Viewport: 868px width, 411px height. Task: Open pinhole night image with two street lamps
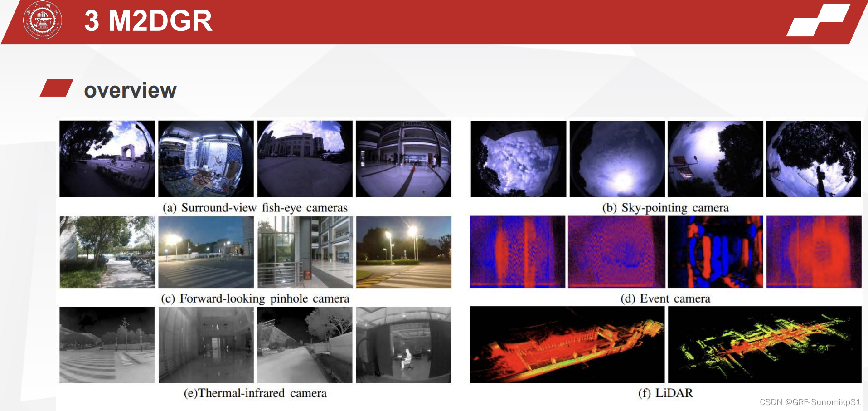[x=403, y=252]
